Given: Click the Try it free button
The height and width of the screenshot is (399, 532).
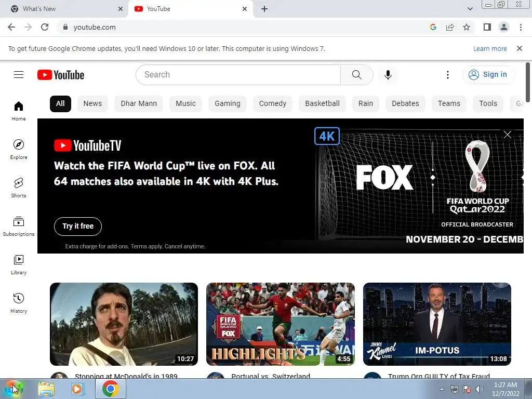Looking at the screenshot, I should point(78,227).
